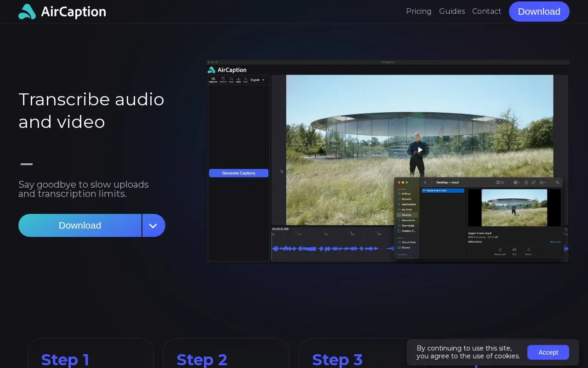588x368 pixels.
Task: Accept the cookies notice
Action: (x=548, y=352)
